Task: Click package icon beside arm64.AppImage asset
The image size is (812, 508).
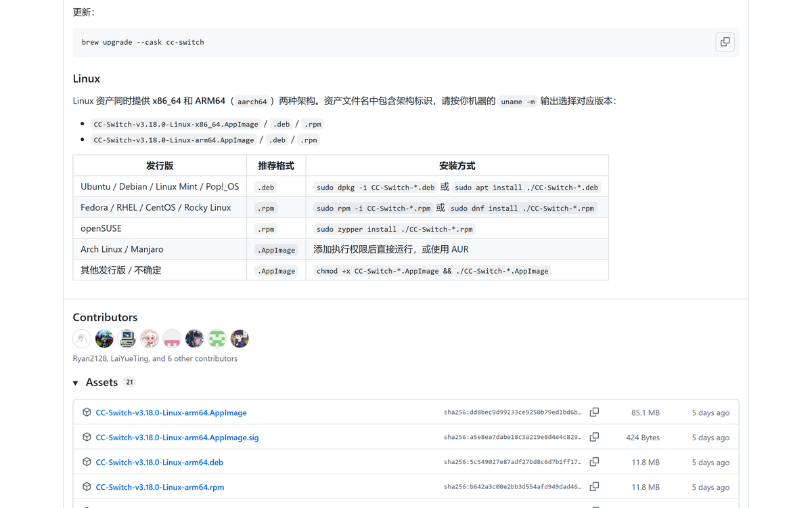Action: (87, 412)
